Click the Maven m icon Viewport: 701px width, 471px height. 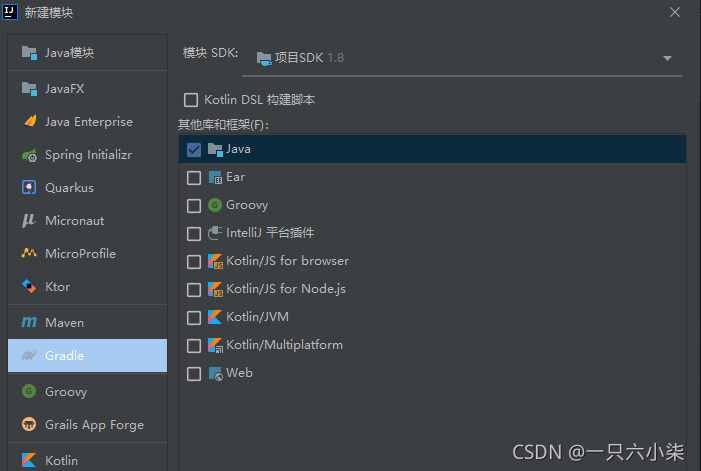[x=29, y=322]
